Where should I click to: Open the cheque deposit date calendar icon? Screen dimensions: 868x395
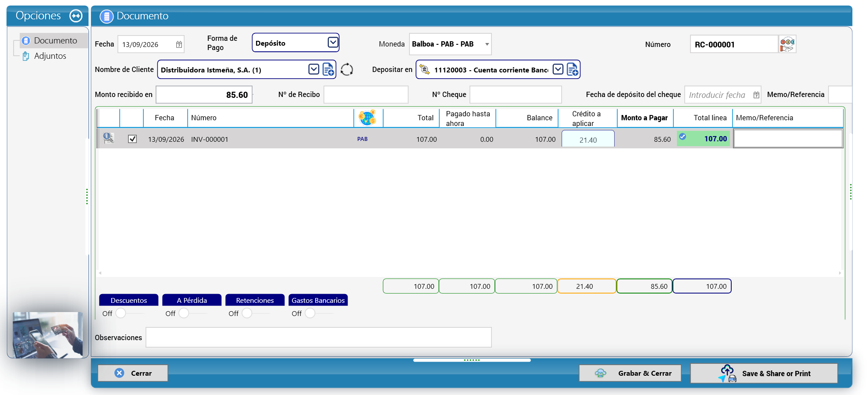pyautogui.click(x=756, y=95)
